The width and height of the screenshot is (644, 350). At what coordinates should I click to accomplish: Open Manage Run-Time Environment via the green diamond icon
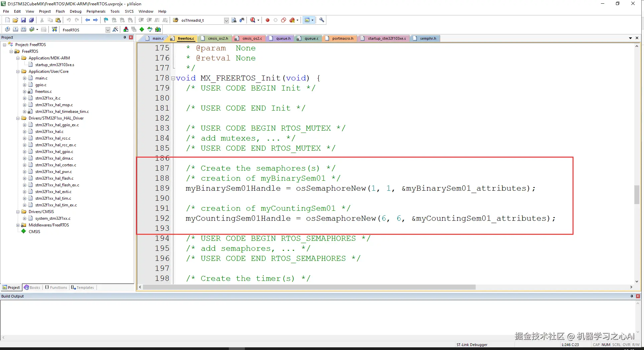(x=142, y=29)
